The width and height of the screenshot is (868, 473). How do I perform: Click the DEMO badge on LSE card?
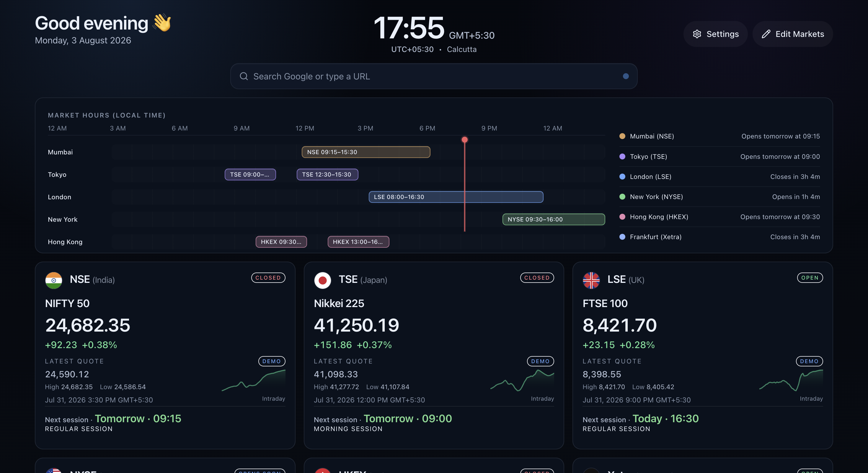(x=809, y=361)
